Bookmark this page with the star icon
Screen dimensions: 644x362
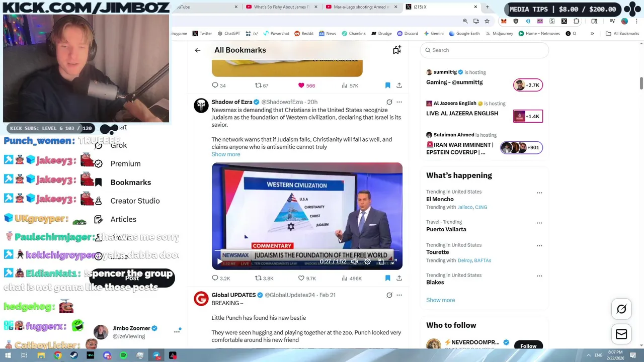click(x=487, y=21)
